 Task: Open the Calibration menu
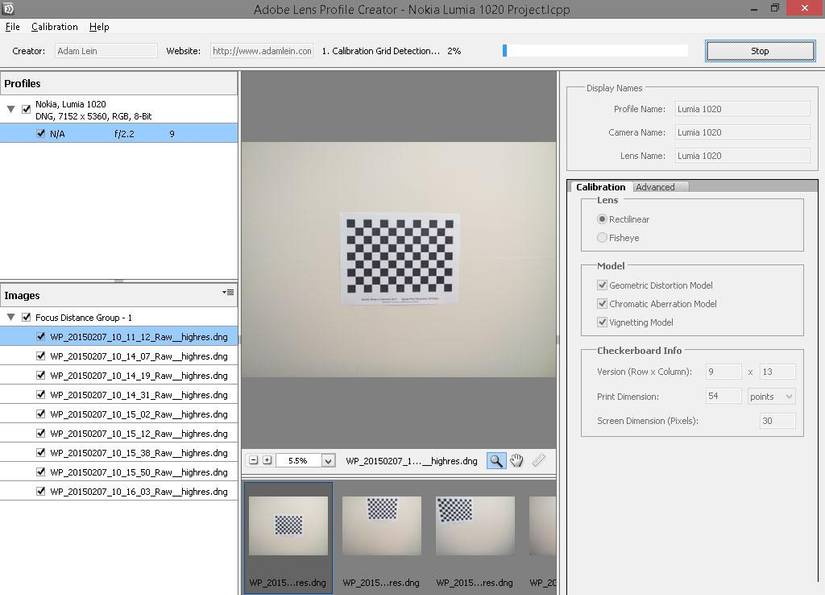coord(54,27)
